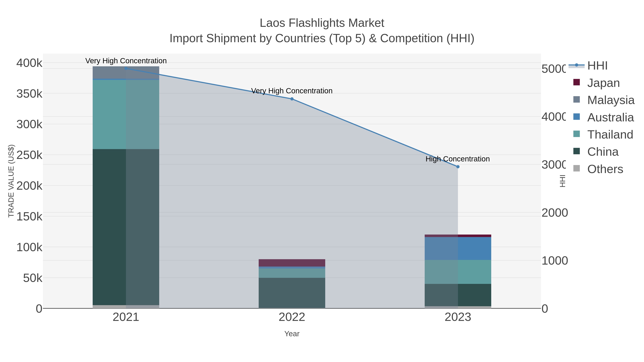Click the 250k y-axis tick label
This screenshot has height=362, width=644.
[29, 155]
